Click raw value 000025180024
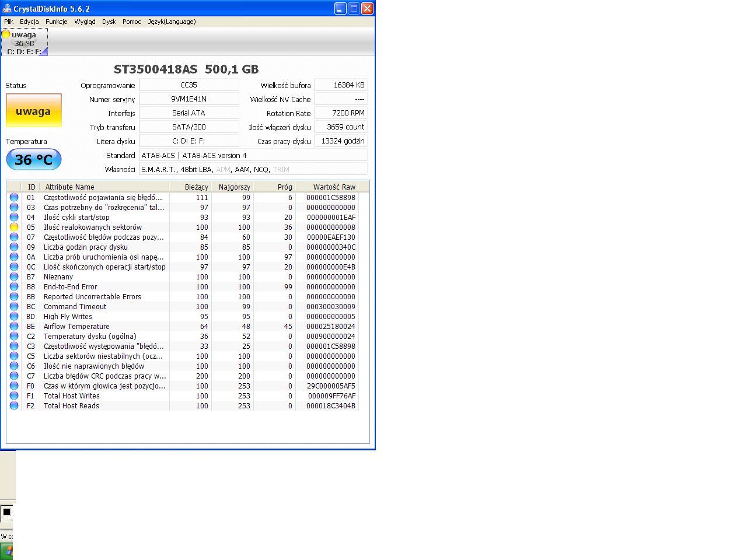Screen dimensions: 747x560 (331, 327)
